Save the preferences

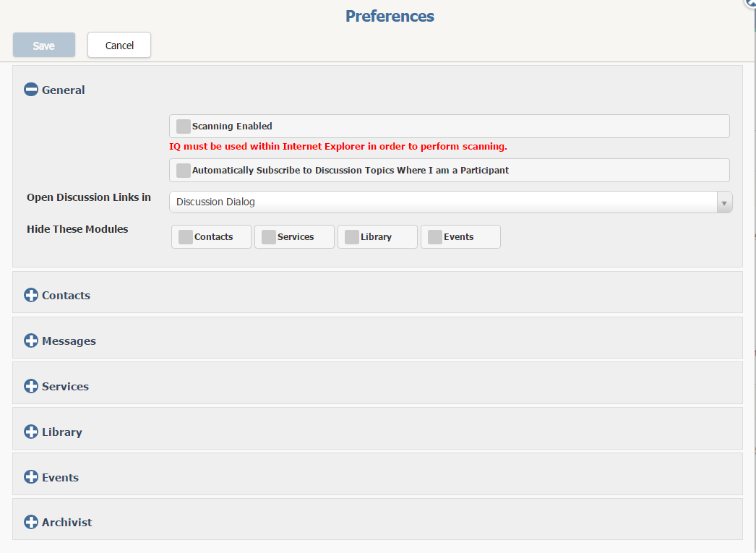(44, 45)
